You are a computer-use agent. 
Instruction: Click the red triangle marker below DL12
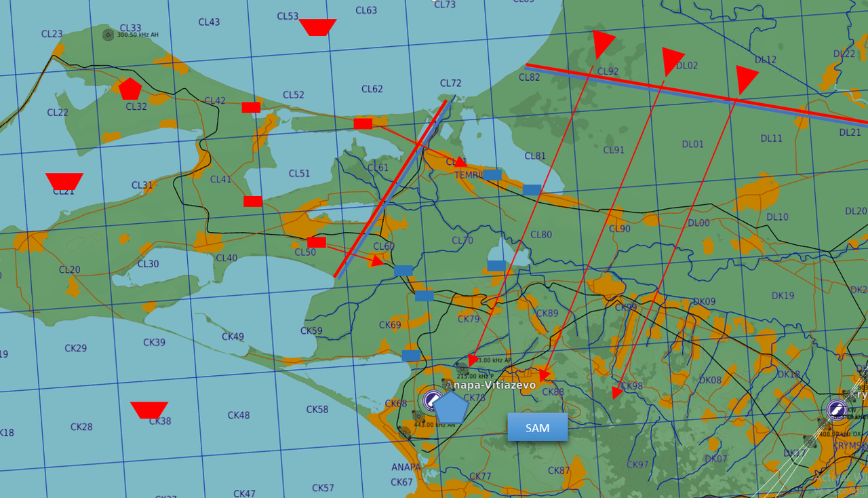point(746,79)
